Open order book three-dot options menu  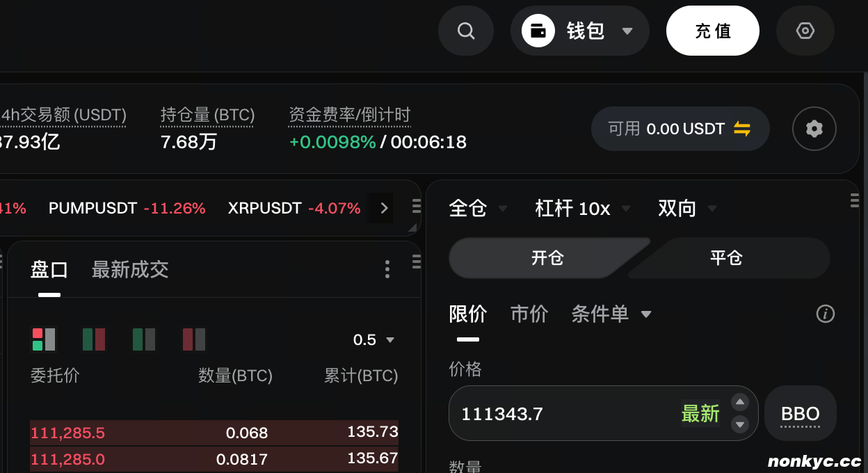pos(387,269)
